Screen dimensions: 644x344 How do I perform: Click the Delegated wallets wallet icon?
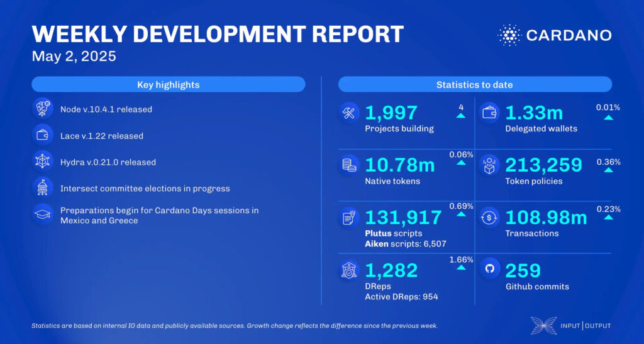(489, 113)
